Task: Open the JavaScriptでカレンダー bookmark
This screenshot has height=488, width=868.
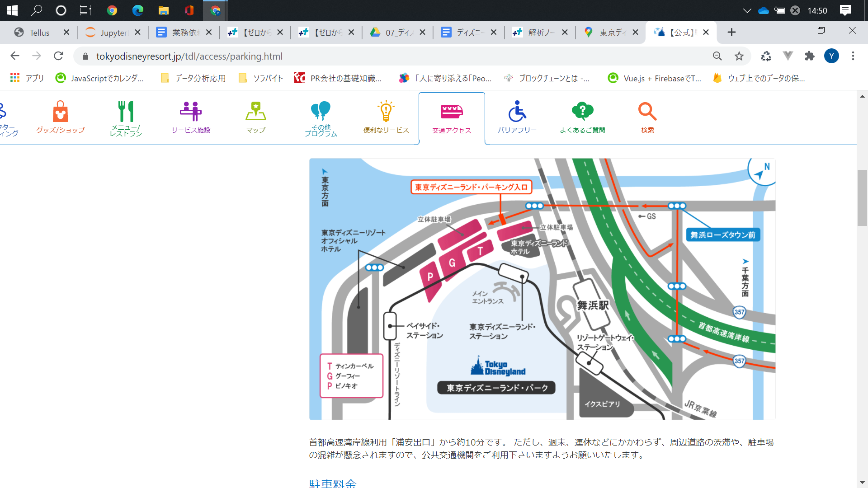Action: click(x=99, y=78)
